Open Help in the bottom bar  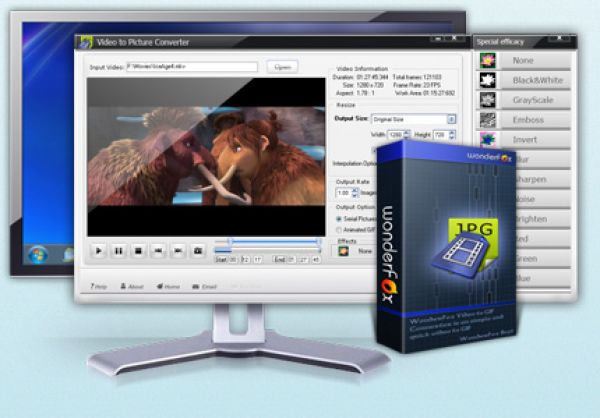click(98, 286)
